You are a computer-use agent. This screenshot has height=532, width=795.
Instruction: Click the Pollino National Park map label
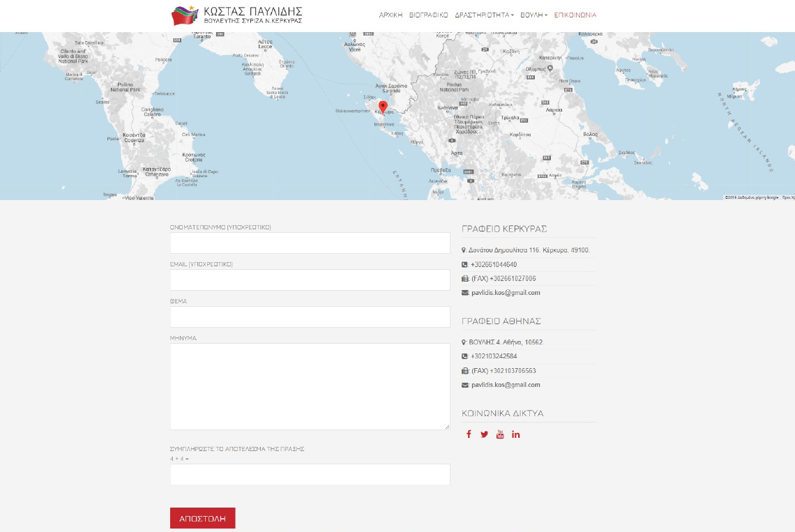tap(126, 87)
